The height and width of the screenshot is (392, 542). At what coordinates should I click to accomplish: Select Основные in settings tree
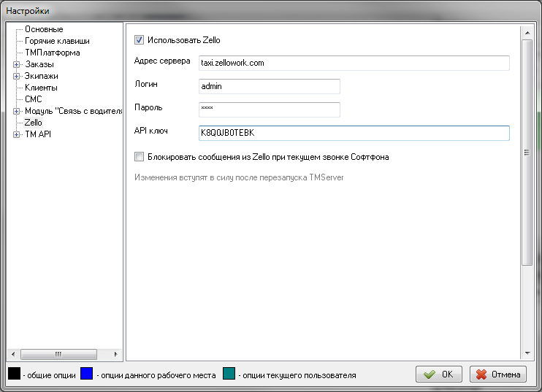44,29
